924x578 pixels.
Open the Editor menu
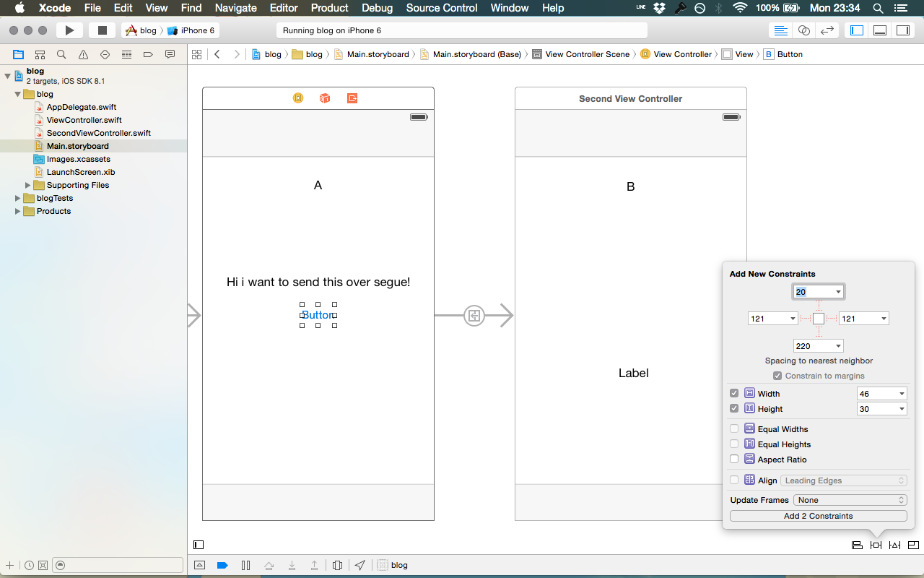[284, 8]
